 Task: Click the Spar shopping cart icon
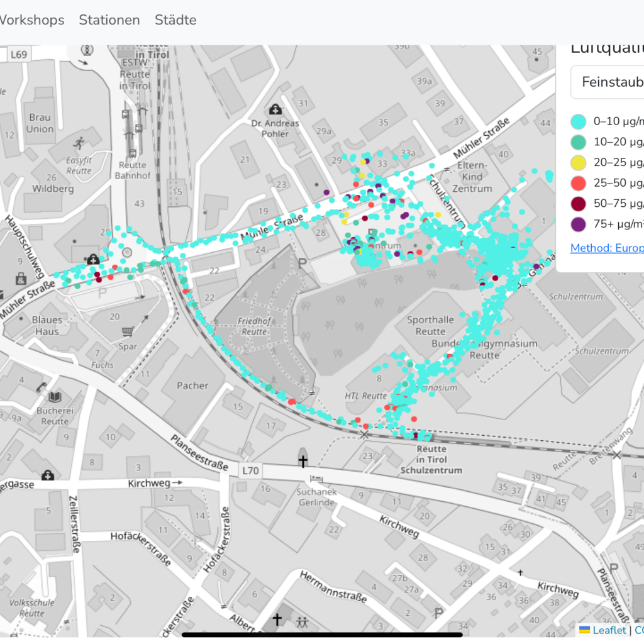[x=128, y=331]
